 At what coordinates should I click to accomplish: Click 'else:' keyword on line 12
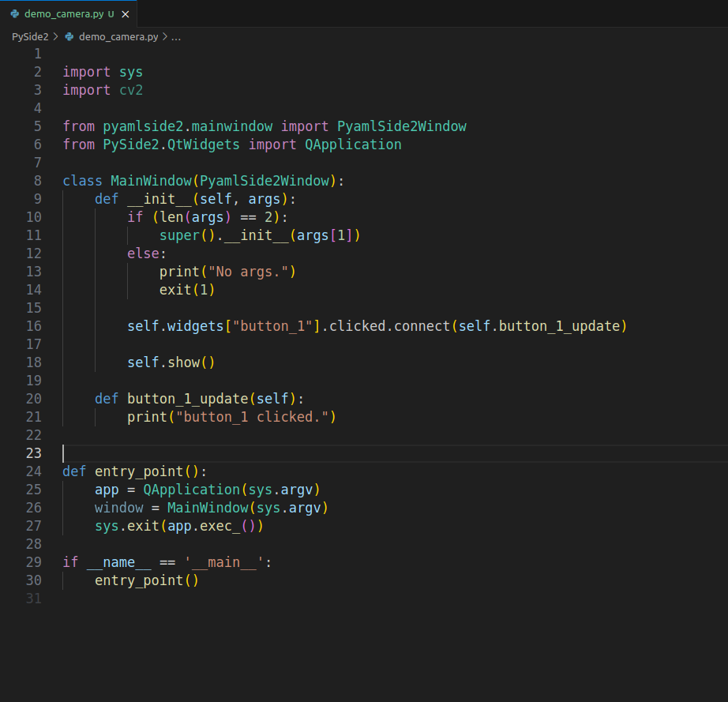tap(147, 253)
